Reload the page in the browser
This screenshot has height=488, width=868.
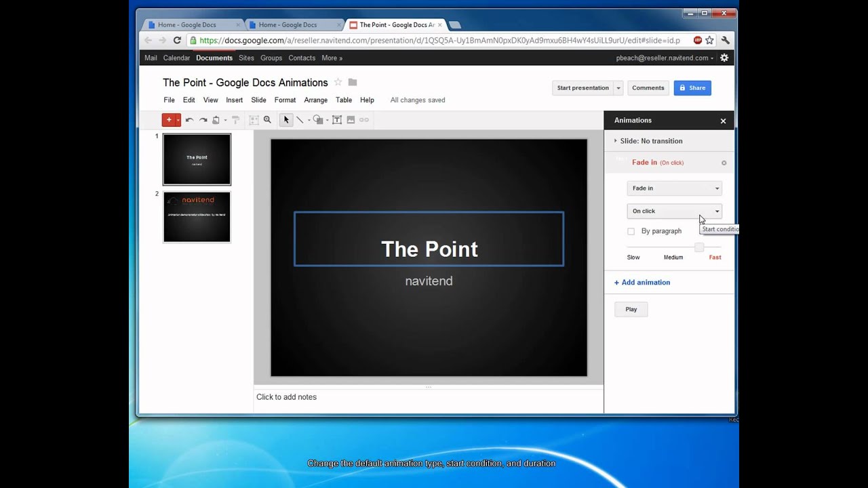177,40
